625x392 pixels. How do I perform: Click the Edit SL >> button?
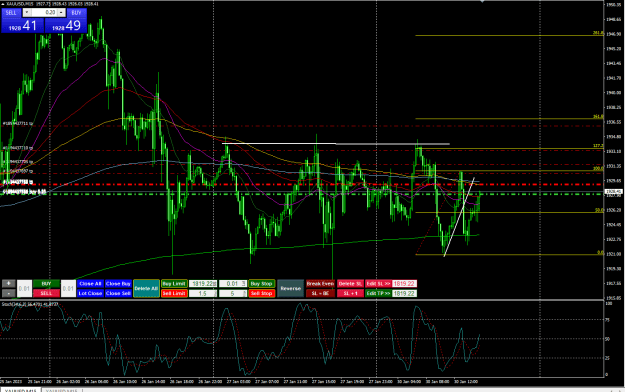pos(378,284)
